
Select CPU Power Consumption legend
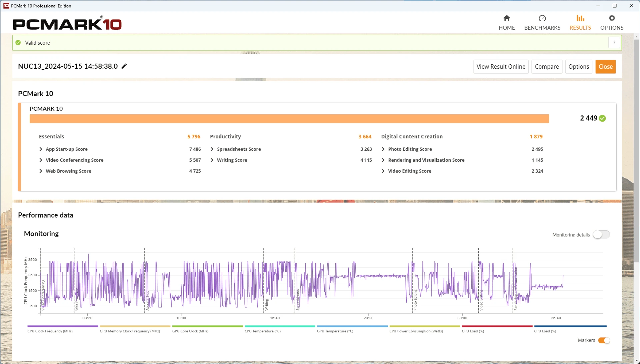click(x=424, y=329)
